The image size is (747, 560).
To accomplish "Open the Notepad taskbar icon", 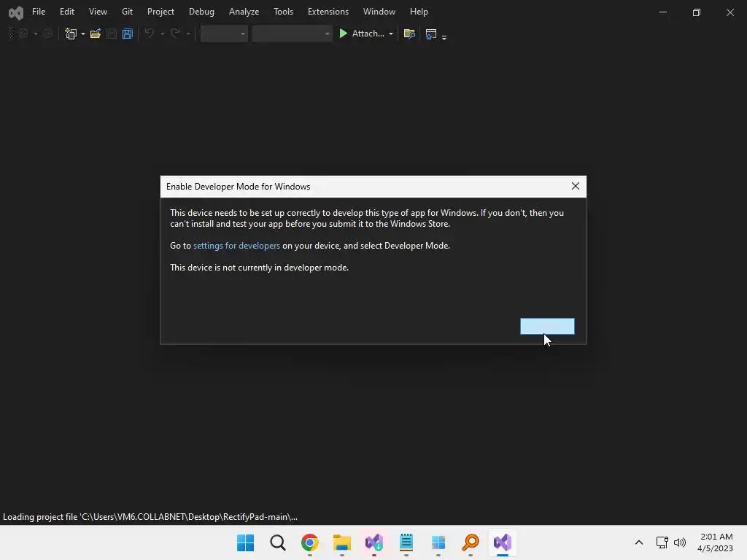I will coord(406,542).
